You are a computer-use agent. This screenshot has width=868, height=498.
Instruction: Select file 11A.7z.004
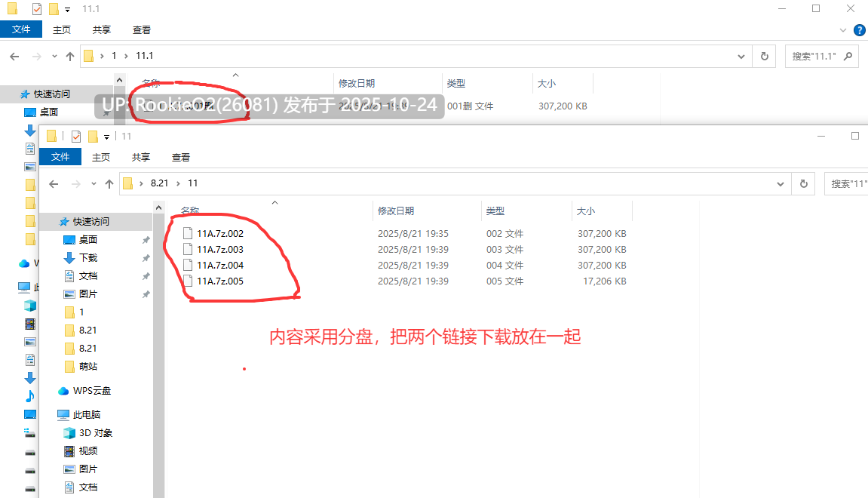pyautogui.click(x=219, y=266)
